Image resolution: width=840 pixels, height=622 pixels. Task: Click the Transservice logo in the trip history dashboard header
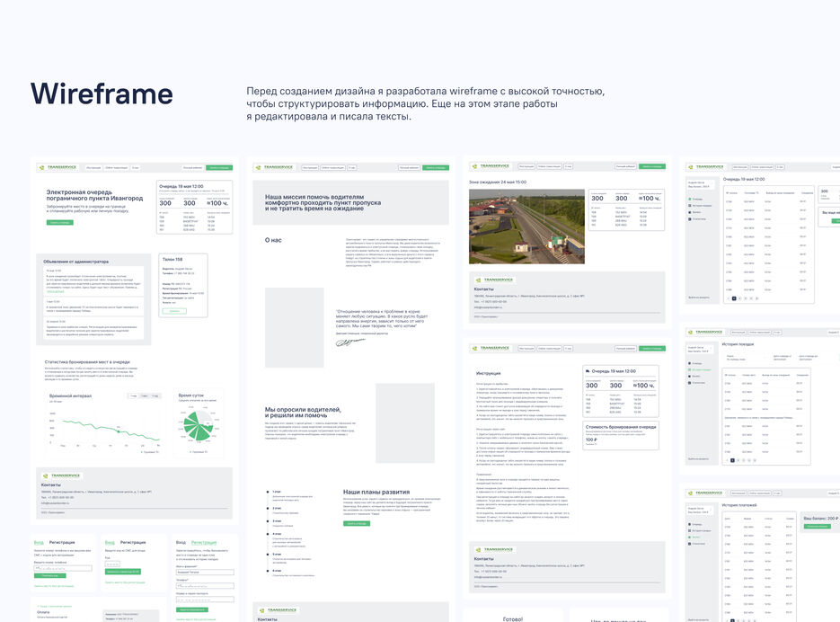(x=706, y=332)
